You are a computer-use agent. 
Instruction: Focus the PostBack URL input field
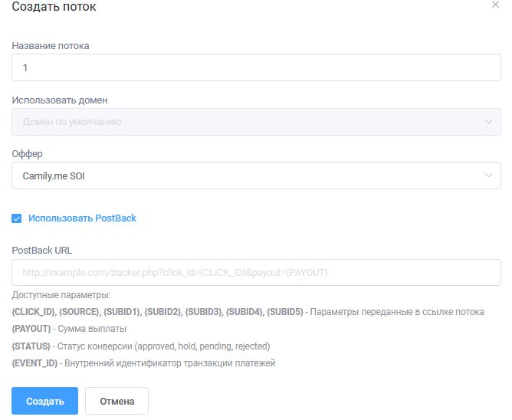[256, 272]
